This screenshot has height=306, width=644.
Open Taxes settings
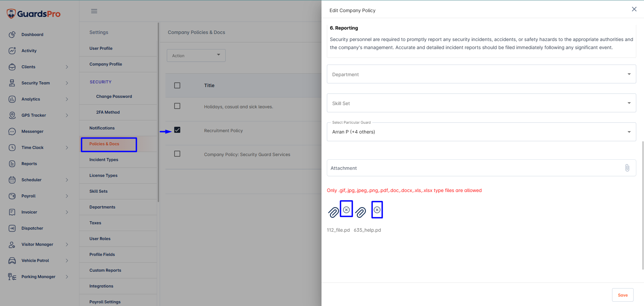(x=118, y=223)
